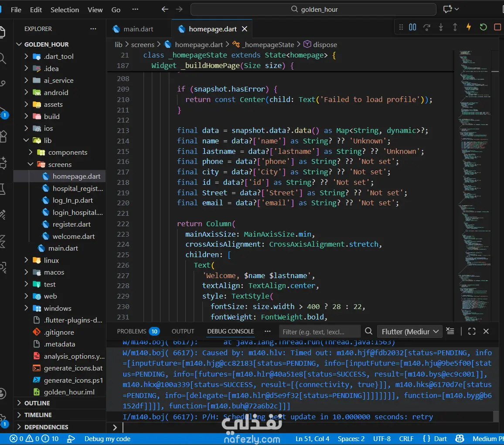Click the debug Step Into arrow

[x=441, y=27]
